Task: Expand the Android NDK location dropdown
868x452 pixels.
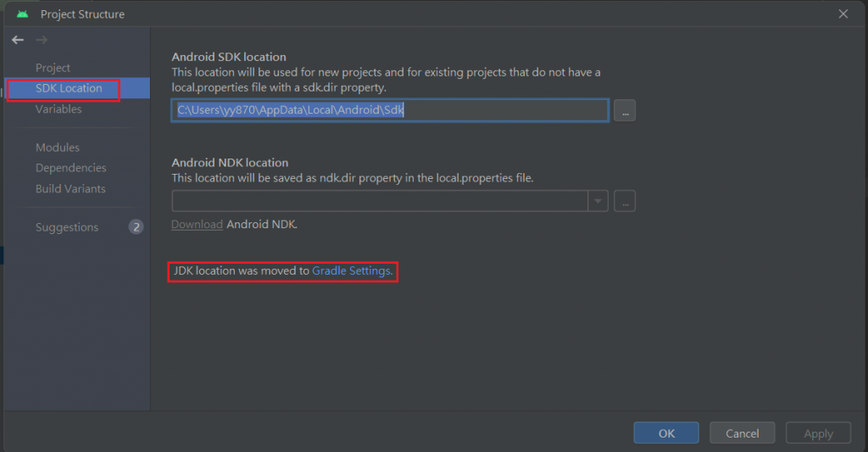Action: pyautogui.click(x=598, y=201)
